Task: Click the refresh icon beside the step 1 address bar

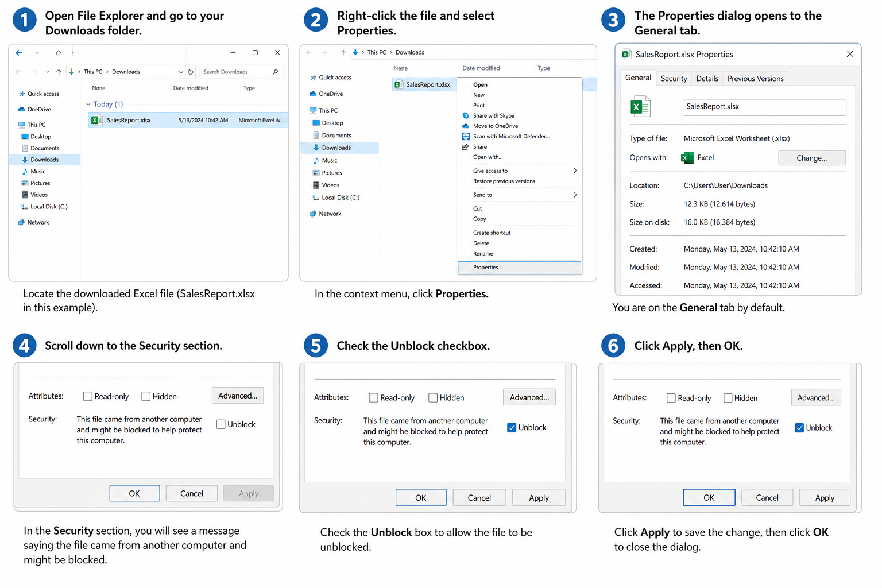Action: click(191, 72)
